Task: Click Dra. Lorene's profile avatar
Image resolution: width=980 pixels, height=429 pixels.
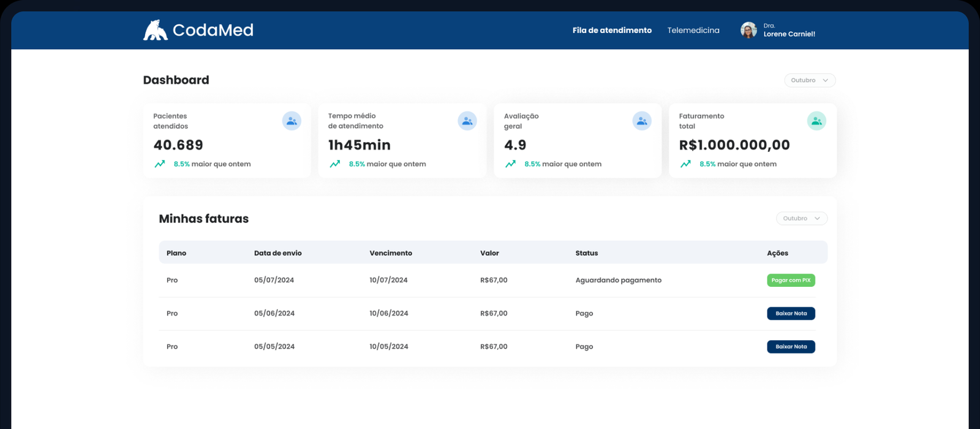Action: 748,30
